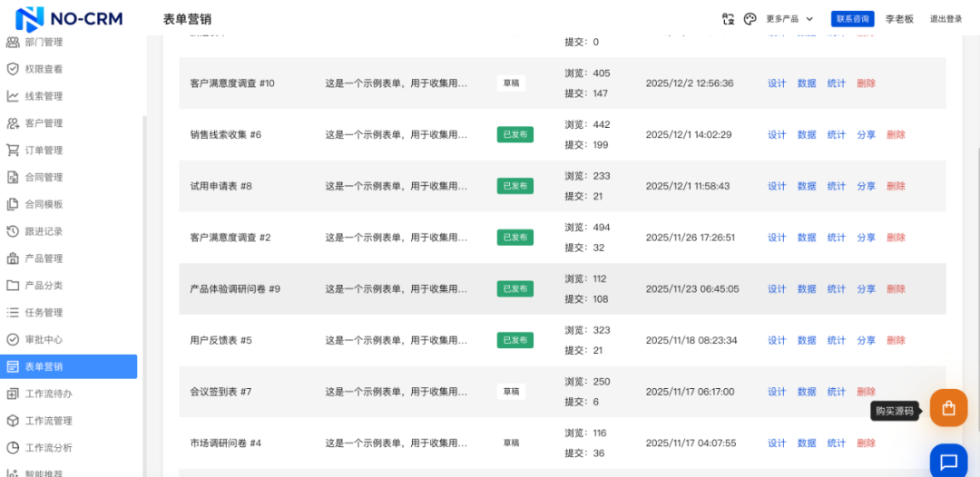Open the translate language icon in header
This screenshot has height=477, width=980.
728,19
